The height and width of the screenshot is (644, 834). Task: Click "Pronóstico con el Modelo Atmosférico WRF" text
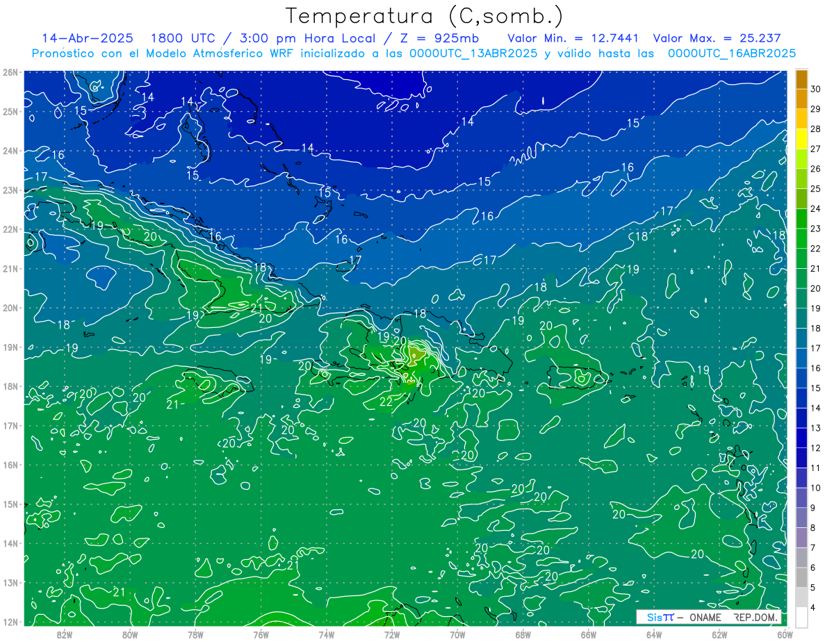[161, 53]
